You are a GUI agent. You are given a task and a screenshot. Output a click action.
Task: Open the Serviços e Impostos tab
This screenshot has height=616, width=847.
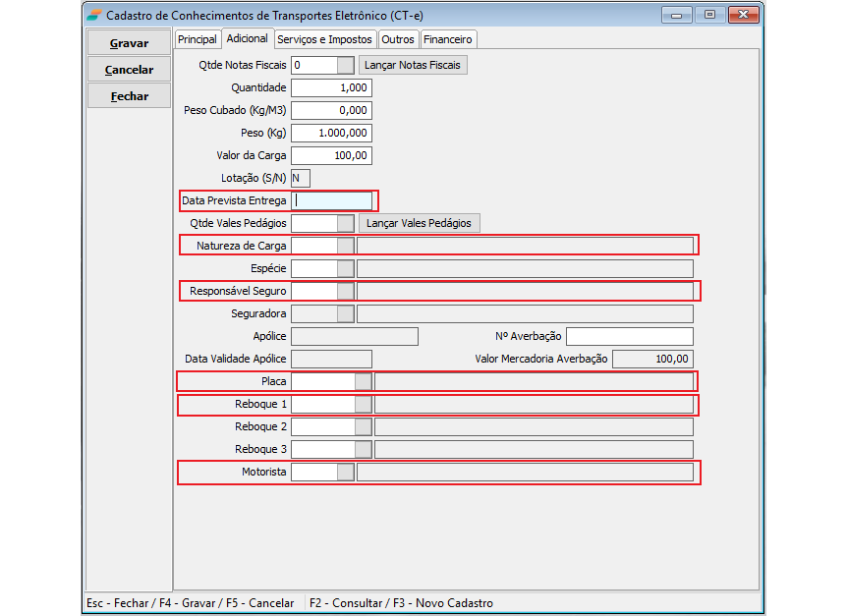[x=324, y=39]
